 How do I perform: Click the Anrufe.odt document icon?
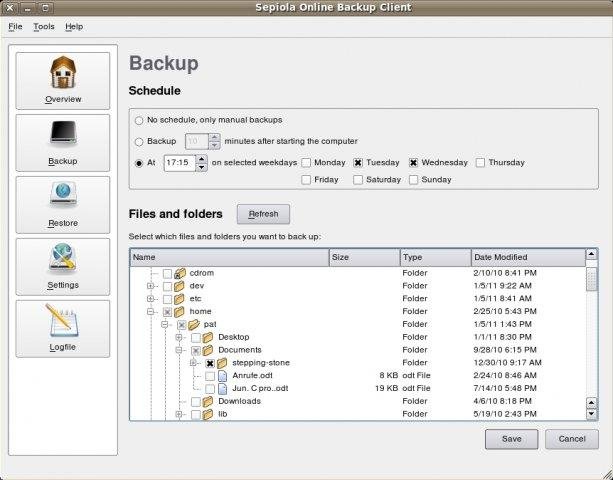click(222, 376)
